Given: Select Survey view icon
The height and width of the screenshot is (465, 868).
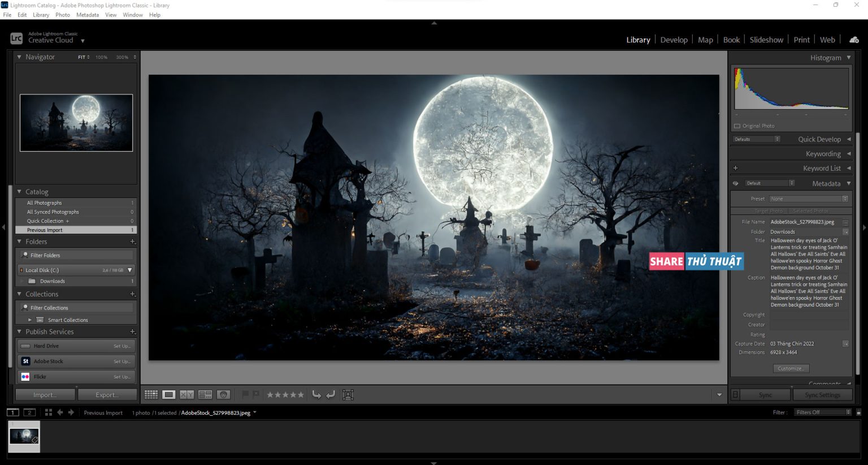Looking at the screenshot, I should 205,394.
